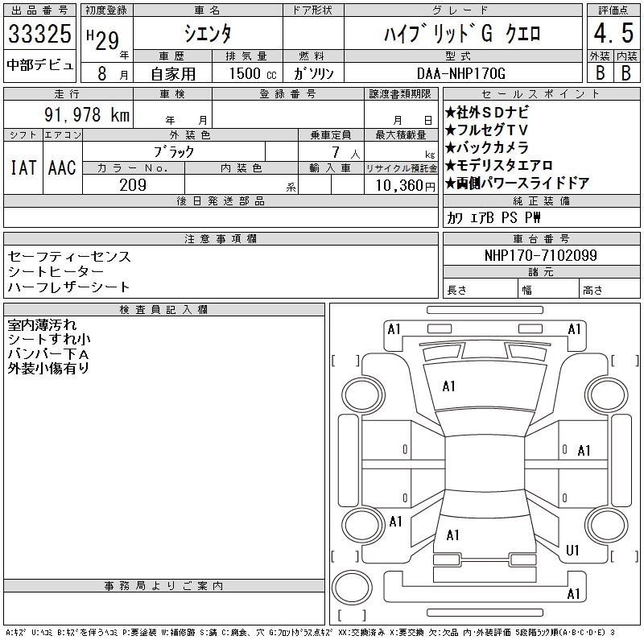Click the grade ハイブリッド G クエロ

pos(462,33)
